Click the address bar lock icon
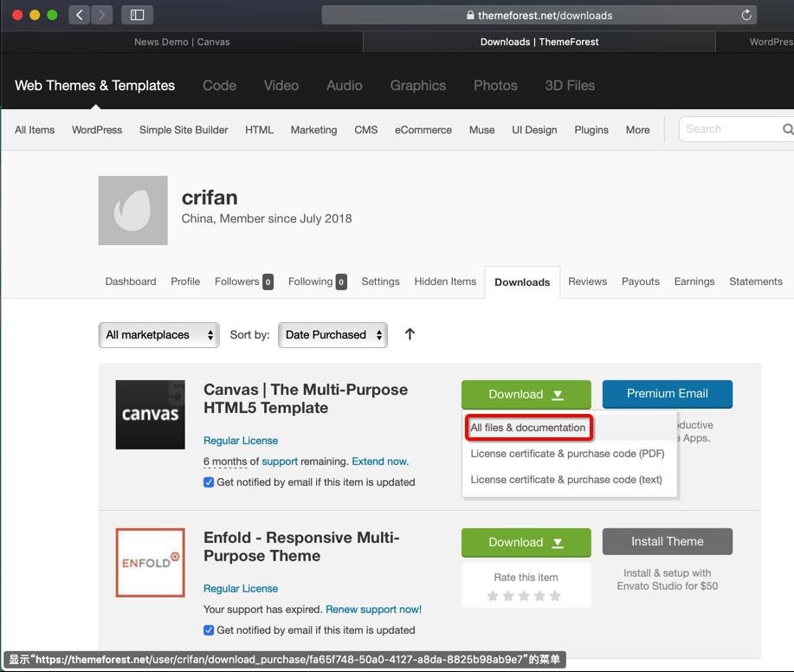 click(470, 16)
